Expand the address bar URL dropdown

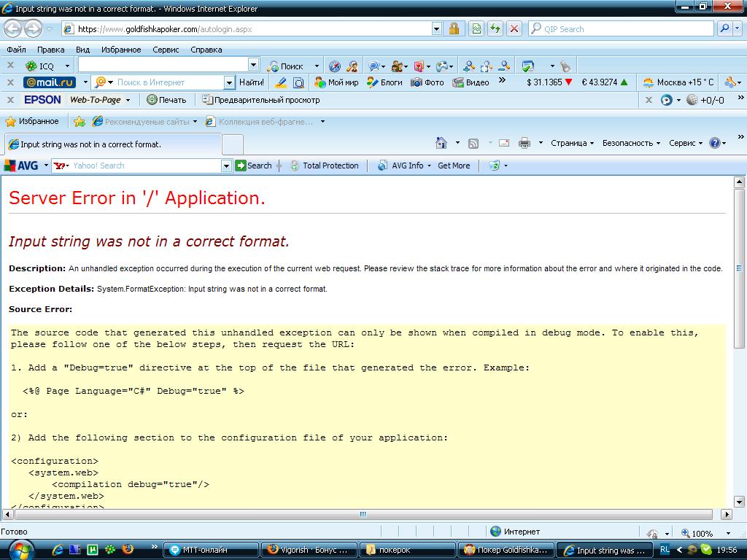tap(437, 29)
